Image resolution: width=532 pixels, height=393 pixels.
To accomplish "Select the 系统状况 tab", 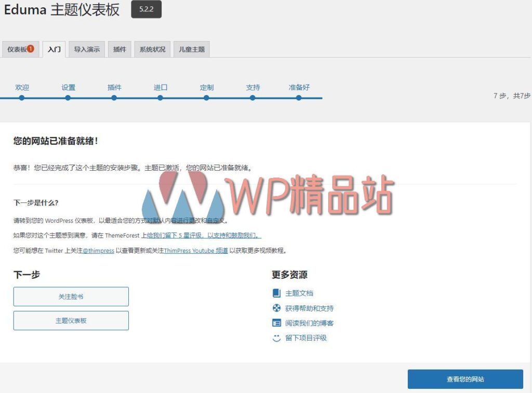I will coord(152,50).
